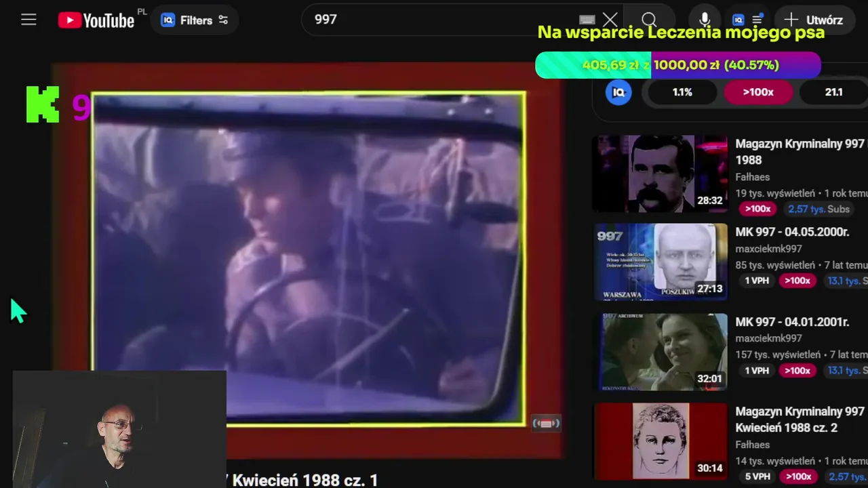Click 13,1 tys. badge on 04.01.2001r. video

845,371
